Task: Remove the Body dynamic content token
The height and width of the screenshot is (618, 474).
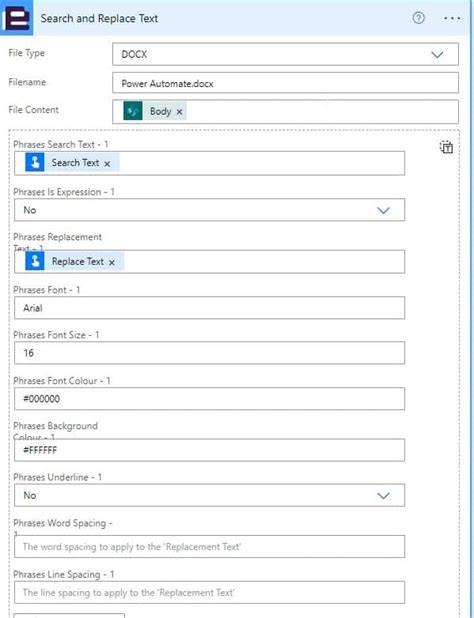Action: pyautogui.click(x=179, y=112)
